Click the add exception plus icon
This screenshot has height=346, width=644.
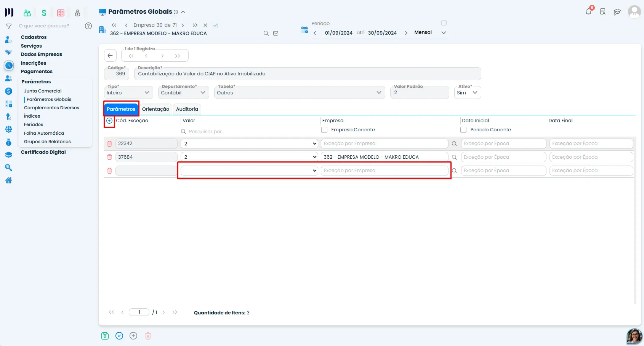pyautogui.click(x=109, y=121)
